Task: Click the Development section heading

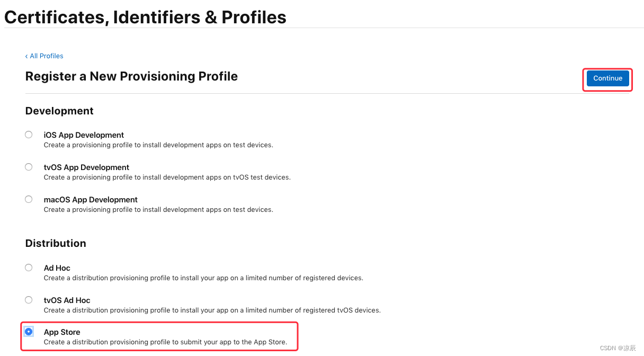Action: pos(59,111)
